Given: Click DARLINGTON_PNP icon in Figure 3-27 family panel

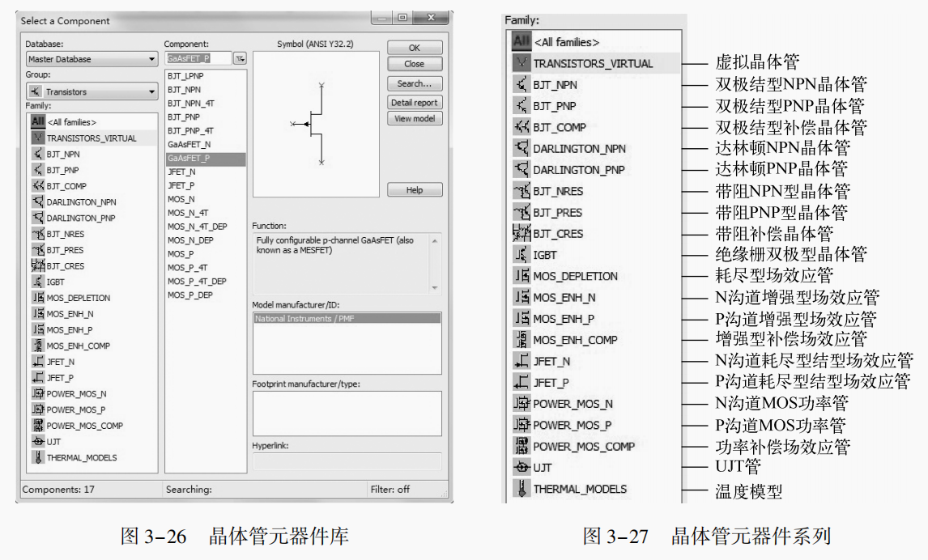Looking at the screenshot, I should point(521,170).
